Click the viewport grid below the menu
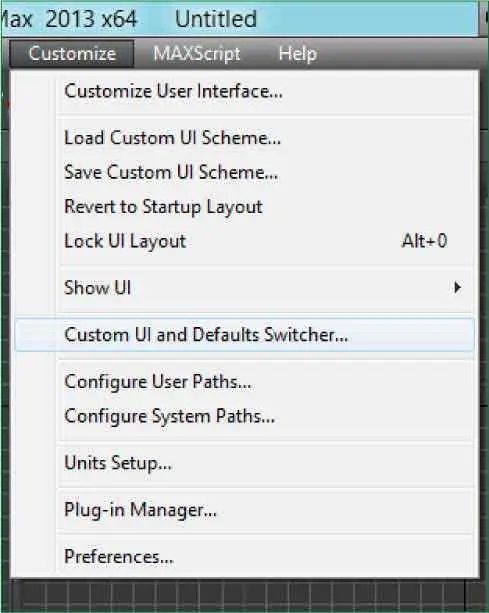The height and width of the screenshot is (613, 489). tap(242, 595)
